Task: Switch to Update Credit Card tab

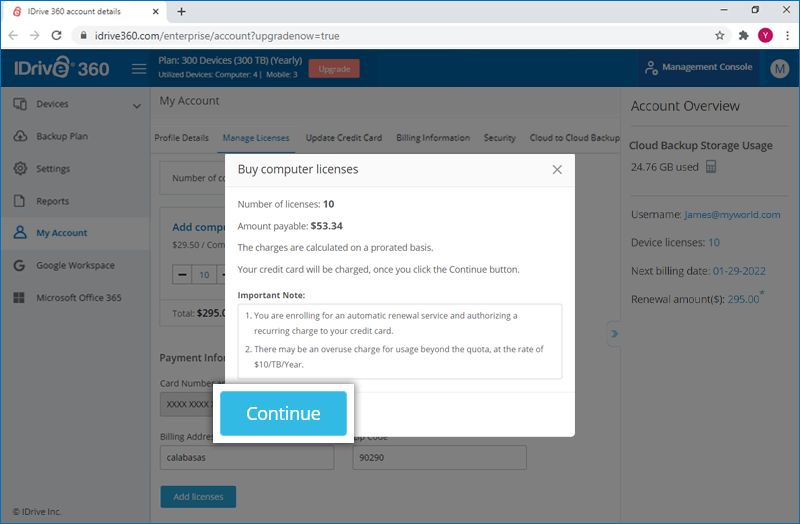Action: [x=344, y=138]
